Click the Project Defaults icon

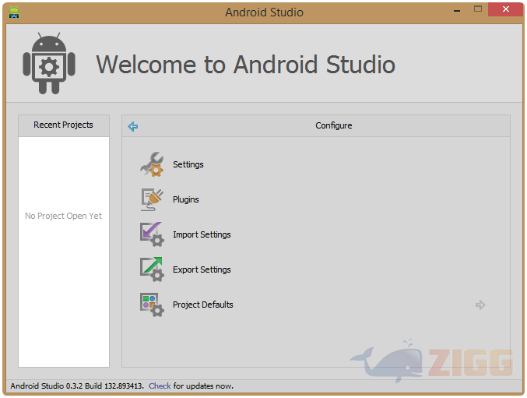(x=152, y=305)
